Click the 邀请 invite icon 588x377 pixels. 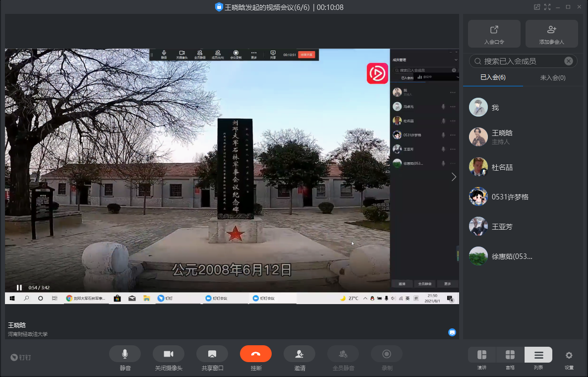[299, 354]
